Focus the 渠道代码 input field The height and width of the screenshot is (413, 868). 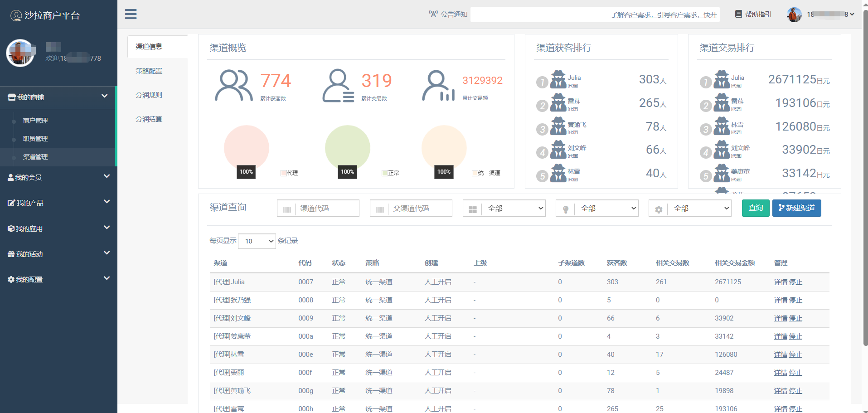pos(327,208)
